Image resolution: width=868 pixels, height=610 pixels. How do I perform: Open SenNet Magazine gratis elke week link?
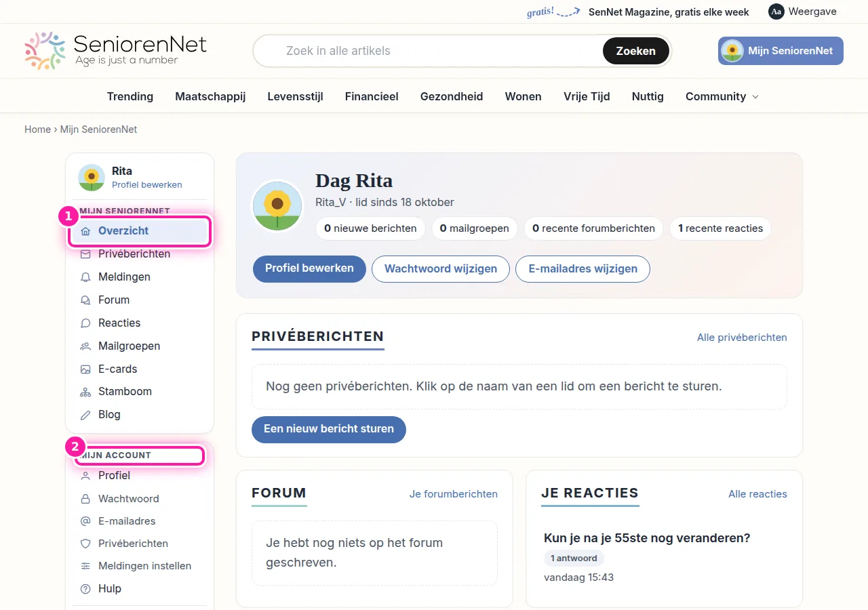[x=669, y=12]
